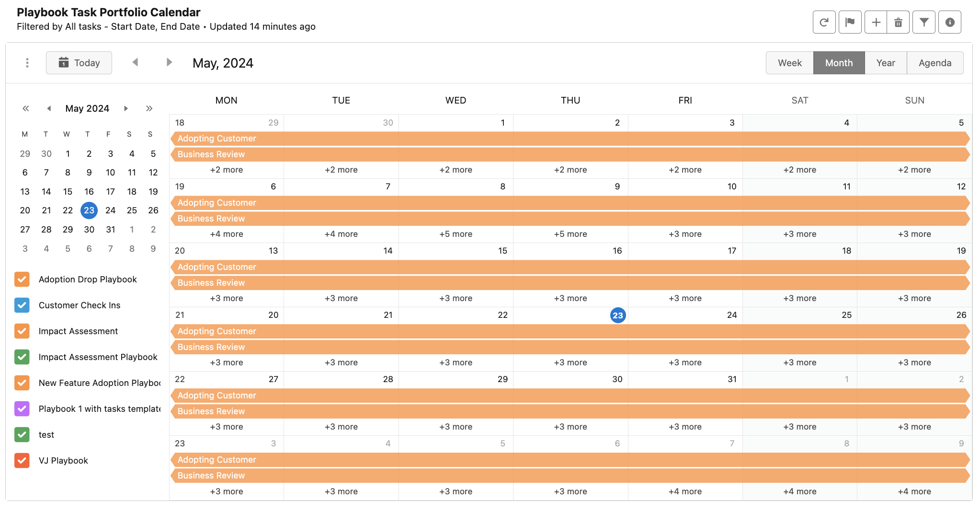Select May 15 in the mini calendar

tap(68, 192)
